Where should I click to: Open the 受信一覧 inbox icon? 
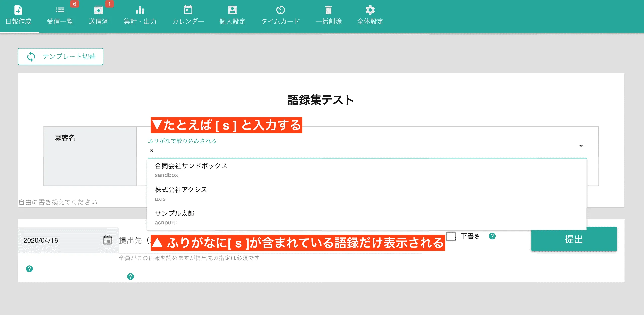point(60,10)
